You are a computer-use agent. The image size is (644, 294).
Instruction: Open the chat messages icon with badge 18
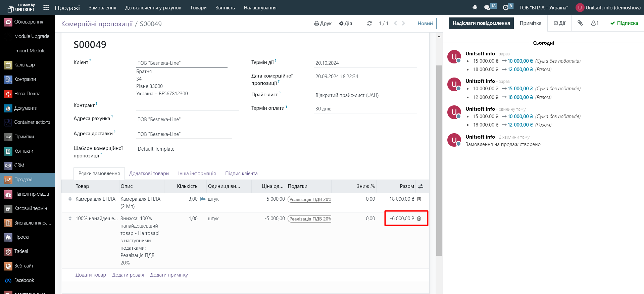click(x=488, y=7)
